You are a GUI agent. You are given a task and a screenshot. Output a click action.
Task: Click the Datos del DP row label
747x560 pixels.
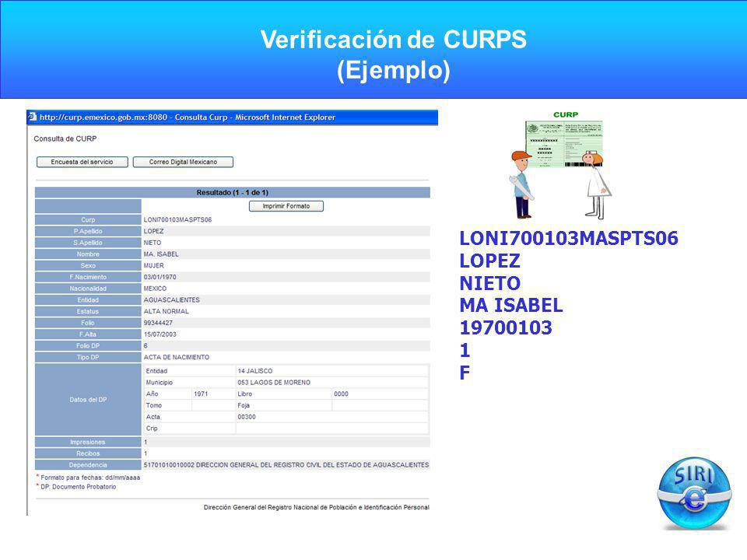88,400
